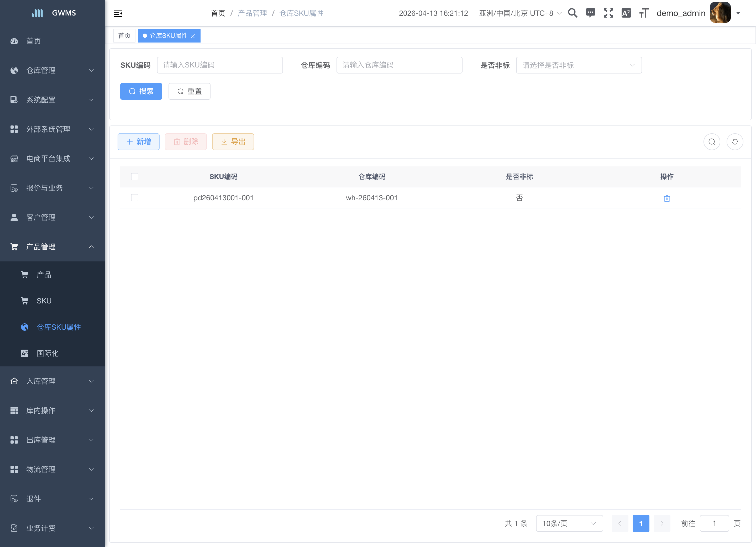Click the 新增 button
The height and width of the screenshot is (547, 756).
coord(138,142)
